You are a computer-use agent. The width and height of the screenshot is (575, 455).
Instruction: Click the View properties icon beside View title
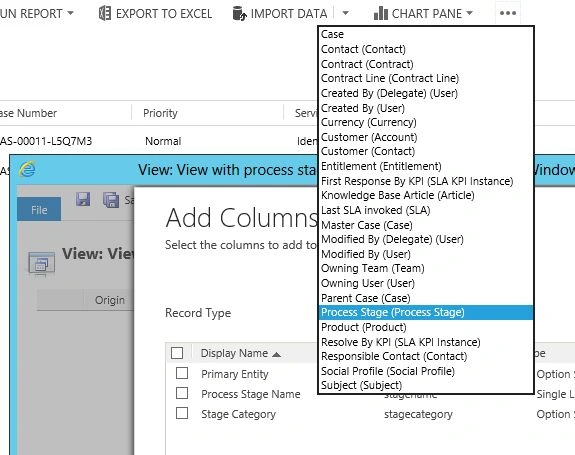pos(41,264)
